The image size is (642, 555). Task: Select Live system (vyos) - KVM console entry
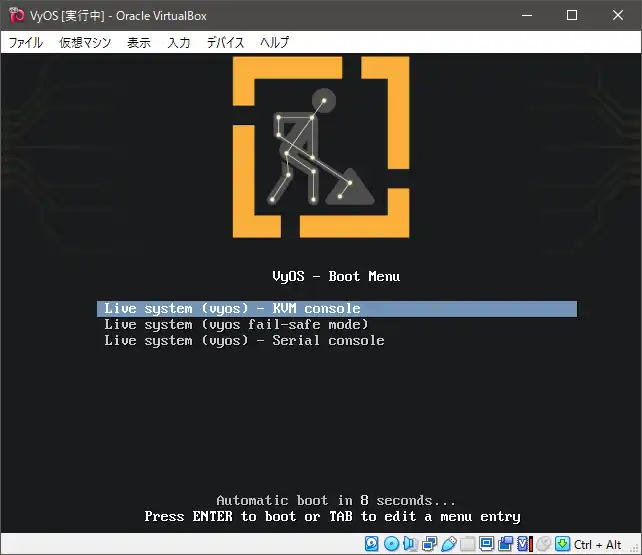point(337,309)
